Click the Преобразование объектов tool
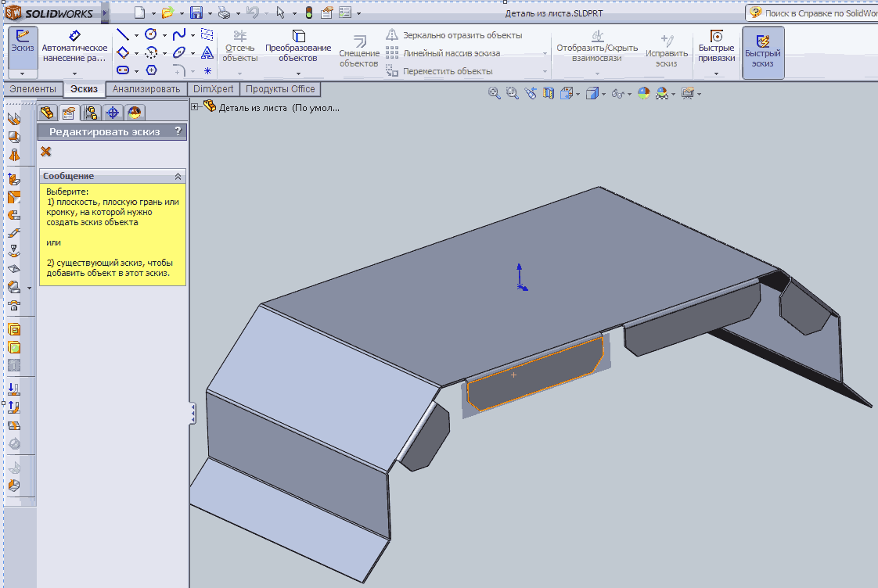This screenshot has width=878, height=588. click(298, 47)
